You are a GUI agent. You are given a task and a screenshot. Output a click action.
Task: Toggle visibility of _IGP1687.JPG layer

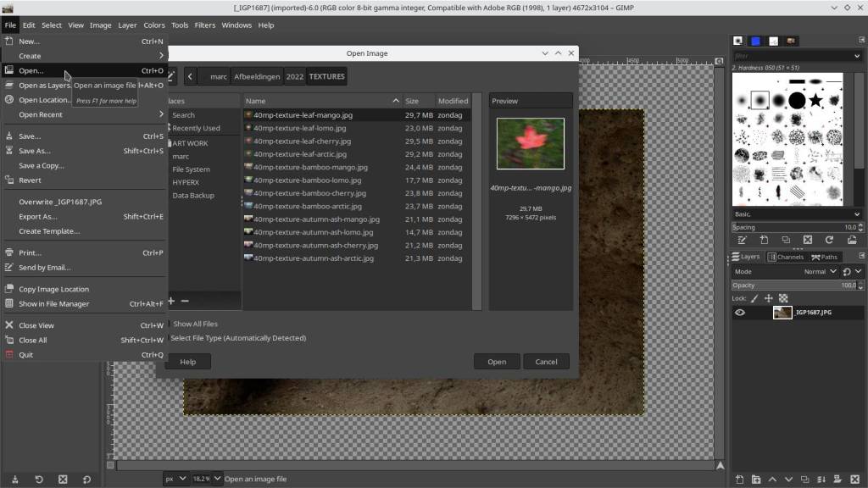(739, 313)
